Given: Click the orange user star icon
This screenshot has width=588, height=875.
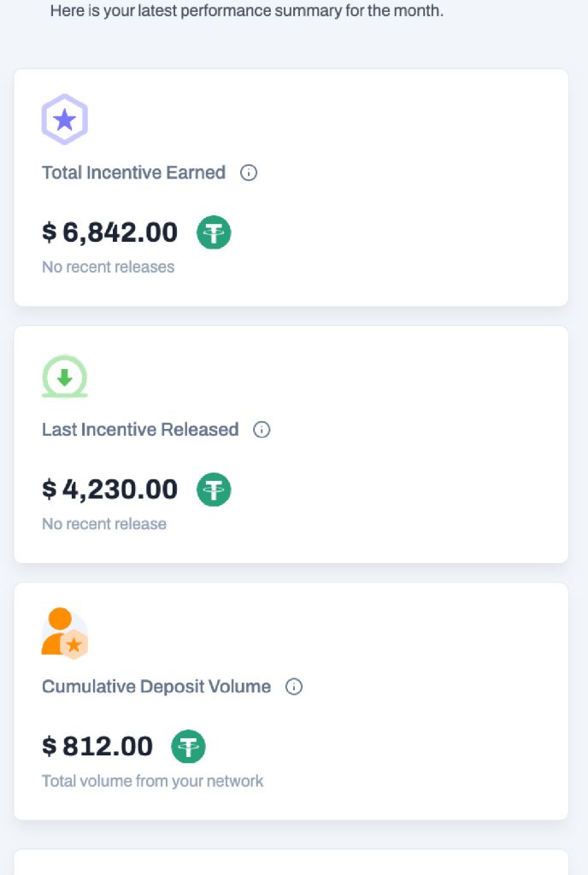Looking at the screenshot, I should point(65,633).
